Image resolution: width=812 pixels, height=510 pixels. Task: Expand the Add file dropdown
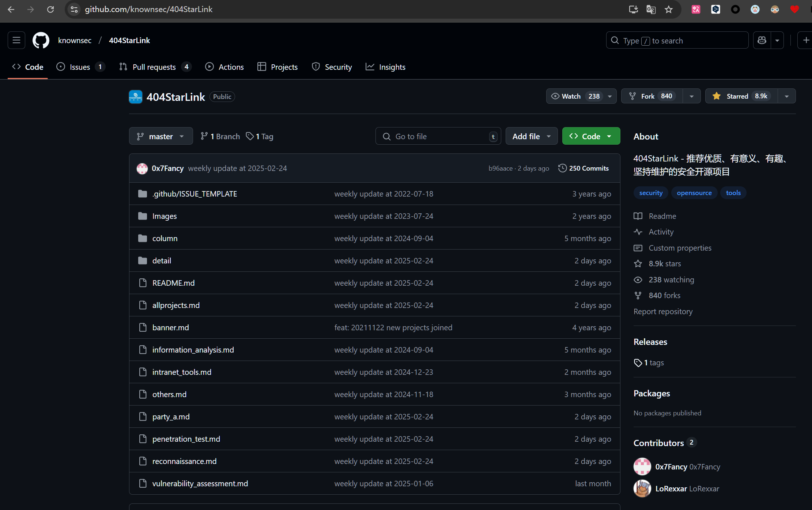coord(531,136)
